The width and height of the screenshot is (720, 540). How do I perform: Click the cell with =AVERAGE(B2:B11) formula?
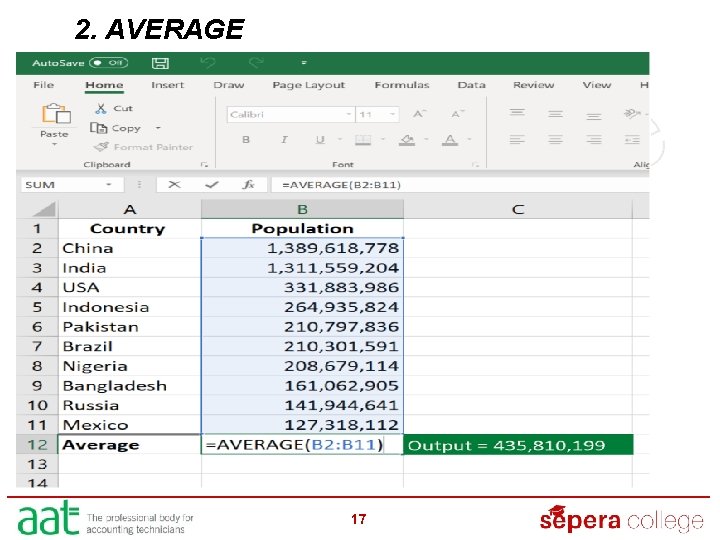302,444
